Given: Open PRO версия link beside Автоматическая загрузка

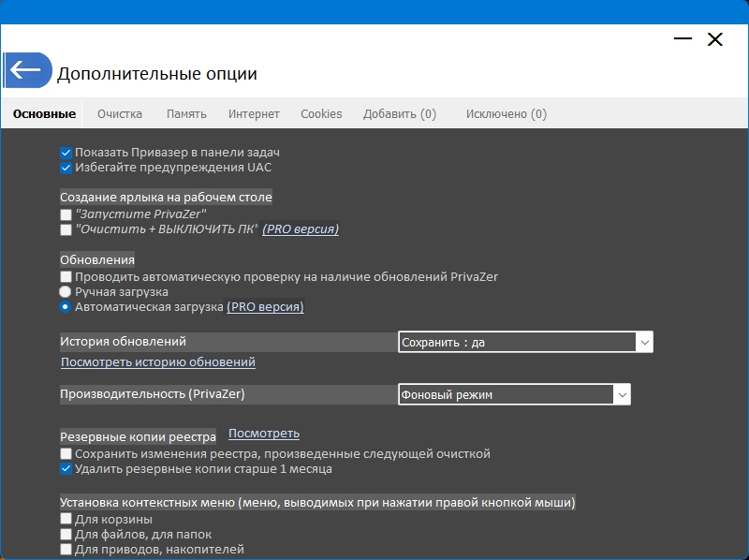Looking at the screenshot, I should click(x=265, y=307).
